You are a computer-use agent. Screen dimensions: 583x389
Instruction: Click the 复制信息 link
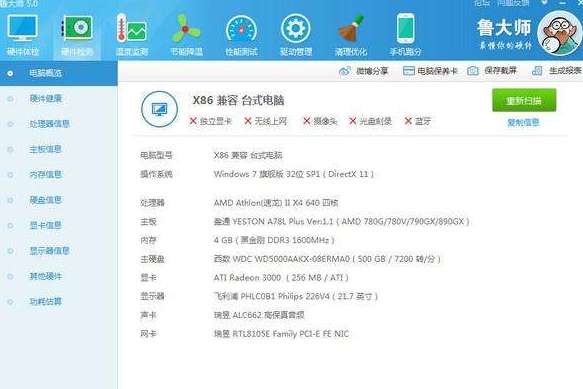click(x=523, y=122)
